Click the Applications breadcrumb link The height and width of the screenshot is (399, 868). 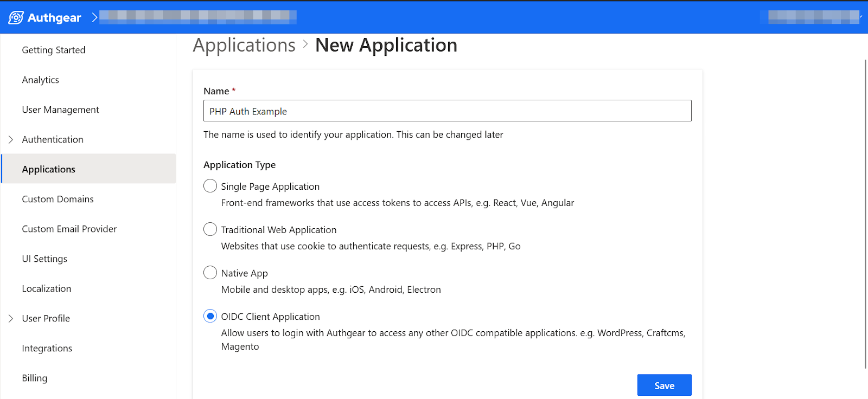pos(244,45)
